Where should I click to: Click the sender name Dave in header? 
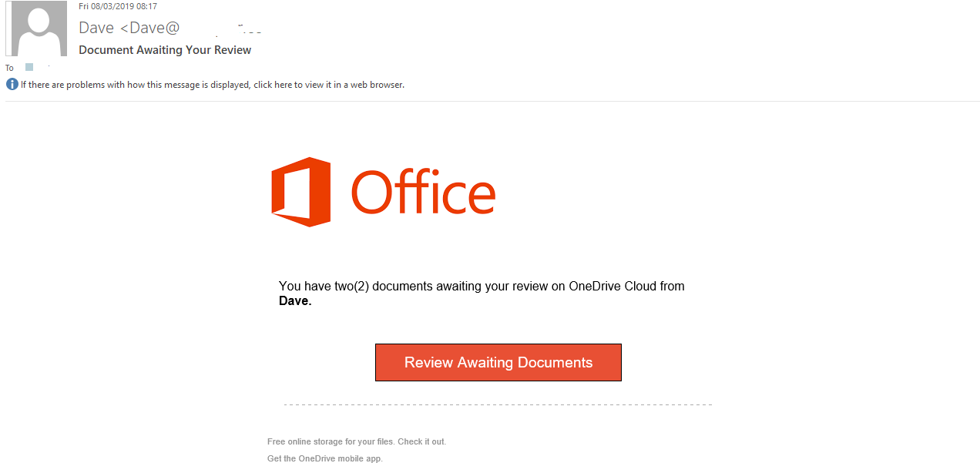[96, 29]
